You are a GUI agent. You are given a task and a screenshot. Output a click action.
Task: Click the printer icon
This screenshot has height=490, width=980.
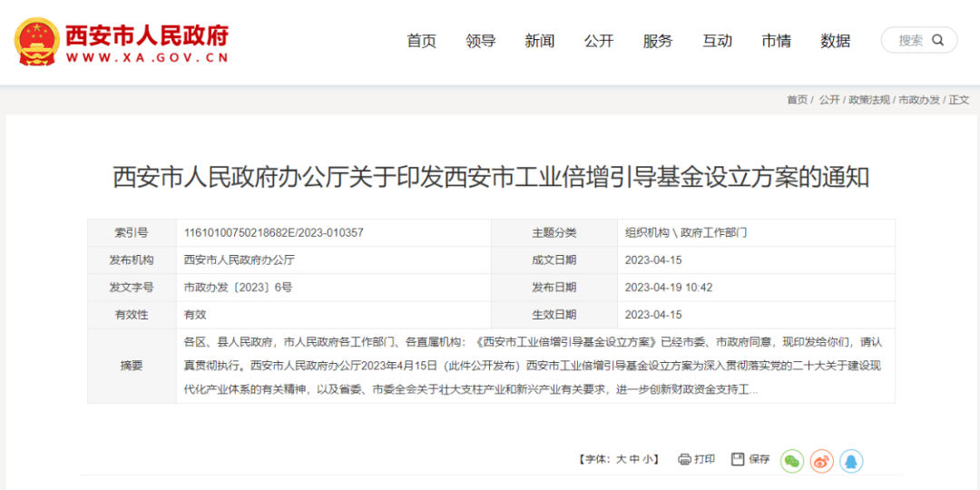(684, 459)
